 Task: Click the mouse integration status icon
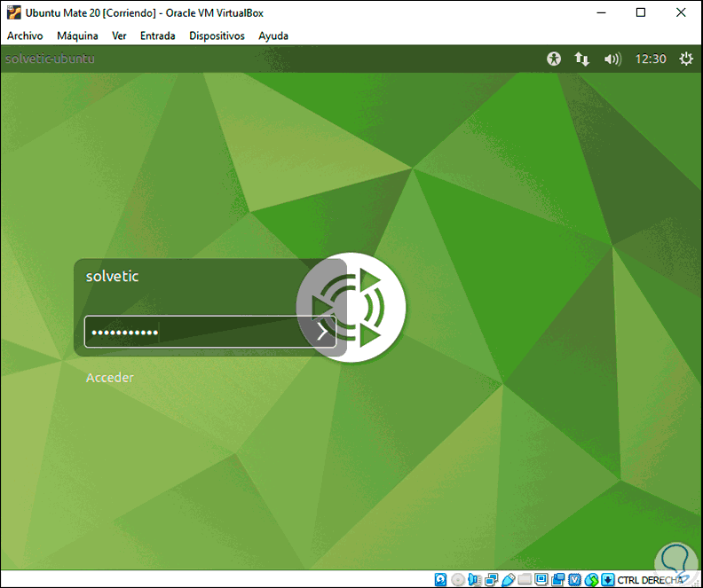tap(592, 580)
